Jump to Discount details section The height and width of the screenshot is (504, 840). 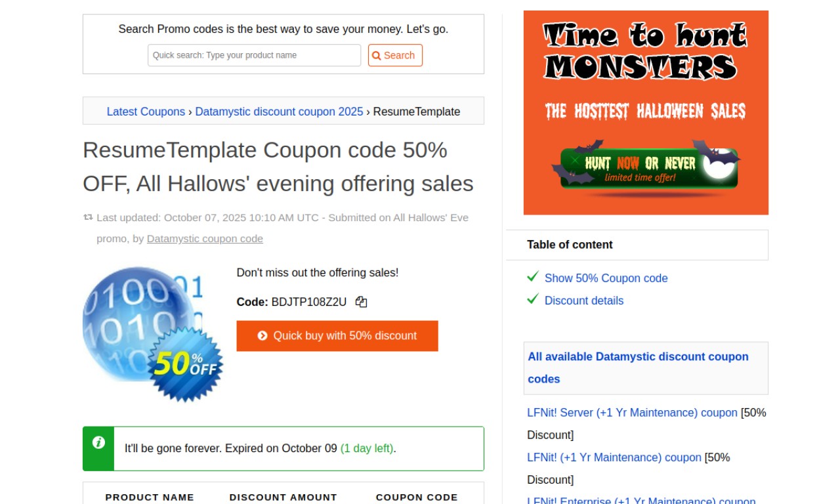pyautogui.click(x=584, y=301)
